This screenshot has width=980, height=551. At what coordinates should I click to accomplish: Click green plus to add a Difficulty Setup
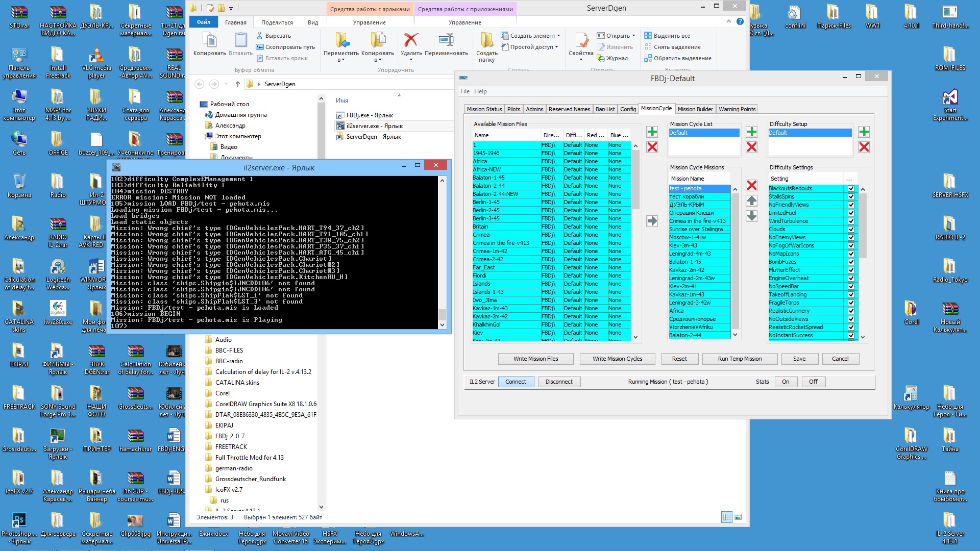pos(864,132)
